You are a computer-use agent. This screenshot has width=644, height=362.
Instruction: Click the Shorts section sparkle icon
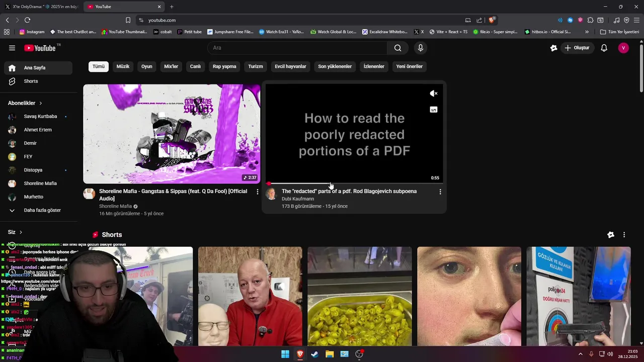(611, 235)
